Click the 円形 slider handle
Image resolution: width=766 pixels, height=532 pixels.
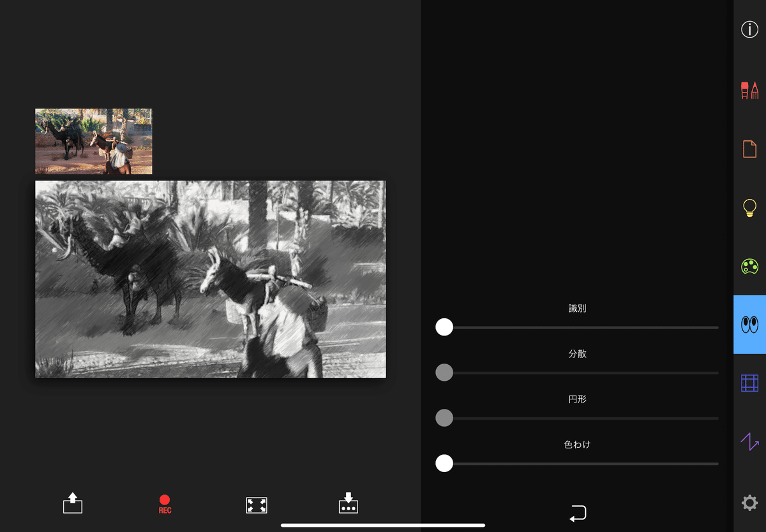[444, 418]
